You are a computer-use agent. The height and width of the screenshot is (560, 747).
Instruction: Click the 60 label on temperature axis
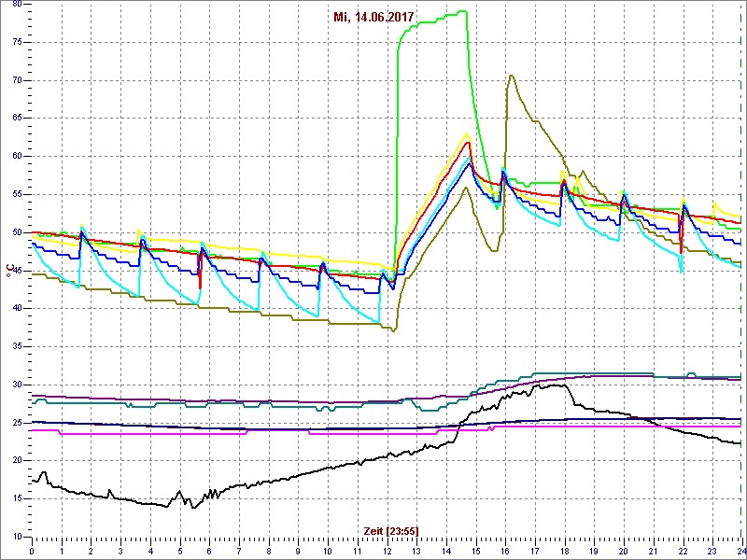[x=16, y=156]
